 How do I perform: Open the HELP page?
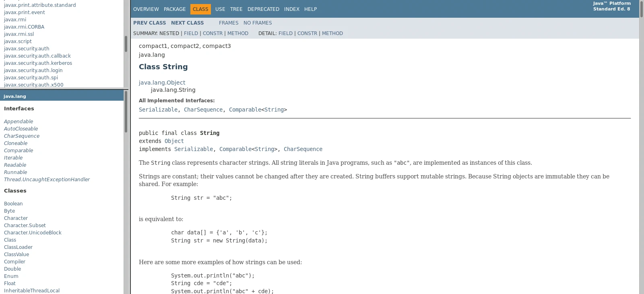click(x=310, y=9)
